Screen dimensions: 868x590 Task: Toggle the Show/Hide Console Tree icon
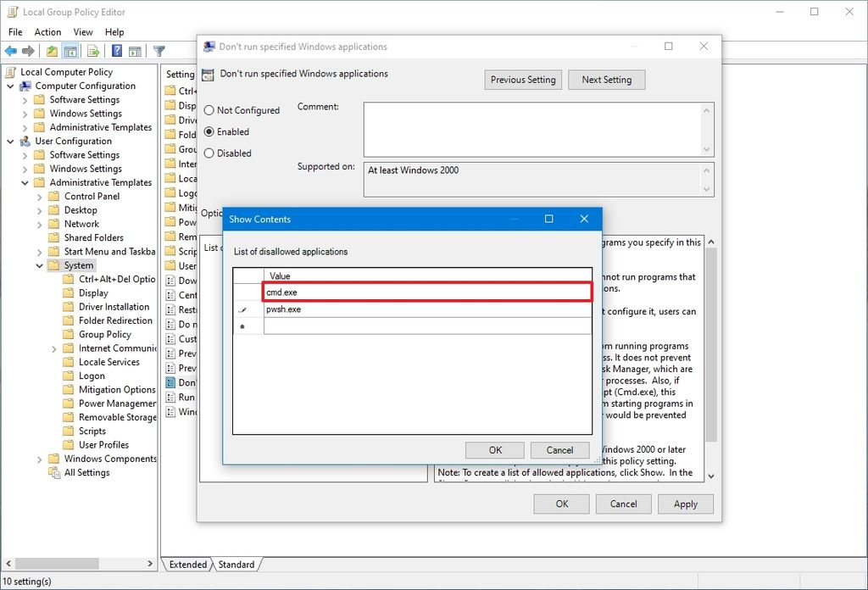pyautogui.click(x=70, y=50)
